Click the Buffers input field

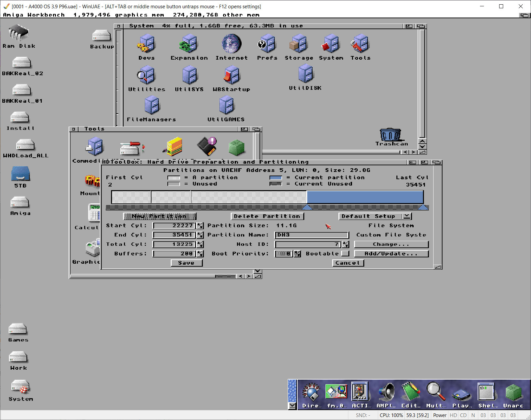pos(174,253)
